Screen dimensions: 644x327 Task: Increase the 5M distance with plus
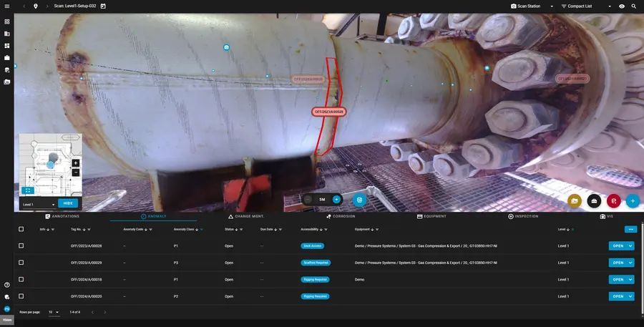point(336,199)
